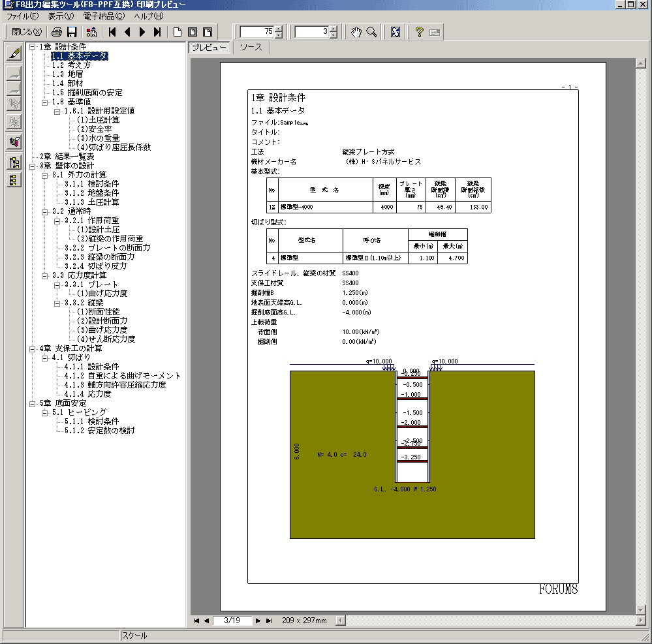The width and height of the screenshot is (652, 644).
Task: Click the first stair-step indent icon
Action: 14,73
